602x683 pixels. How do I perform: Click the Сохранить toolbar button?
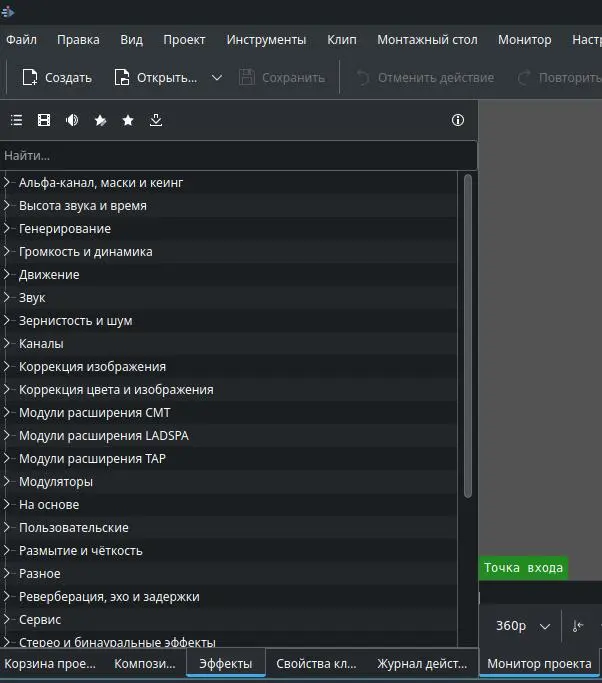(282, 78)
